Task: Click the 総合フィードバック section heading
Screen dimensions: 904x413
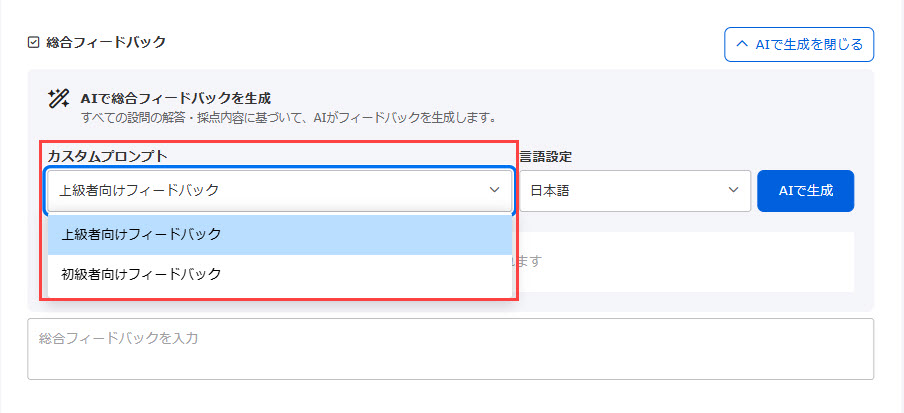Action: tap(106, 43)
